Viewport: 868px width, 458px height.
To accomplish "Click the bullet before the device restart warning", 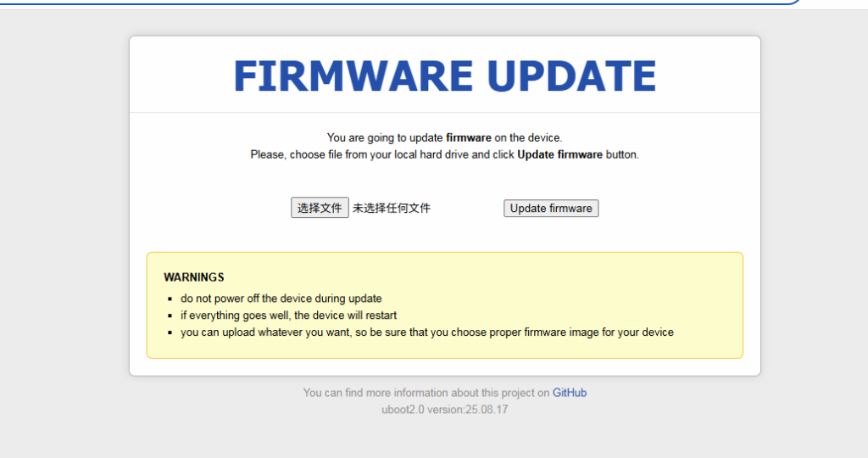I will [x=170, y=316].
